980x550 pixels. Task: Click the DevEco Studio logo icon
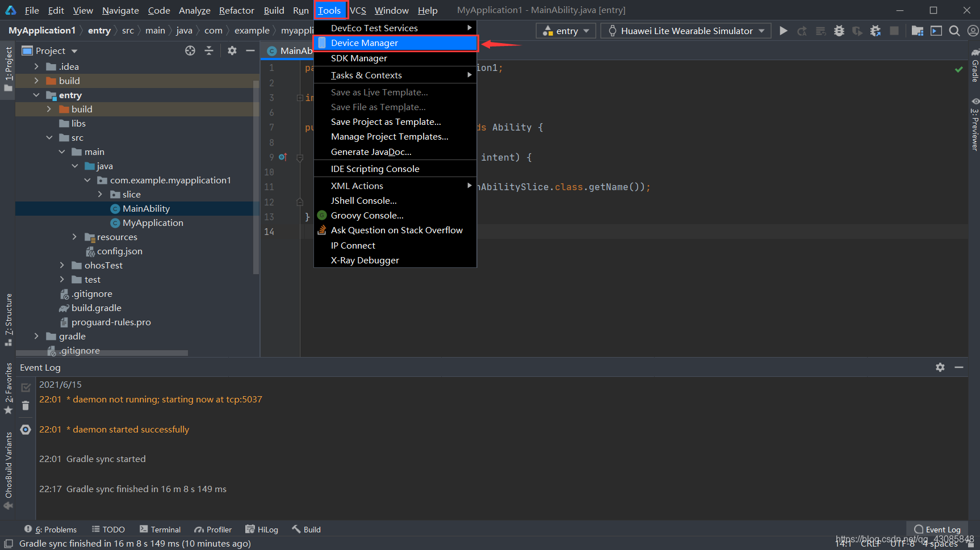(x=11, y=10)
